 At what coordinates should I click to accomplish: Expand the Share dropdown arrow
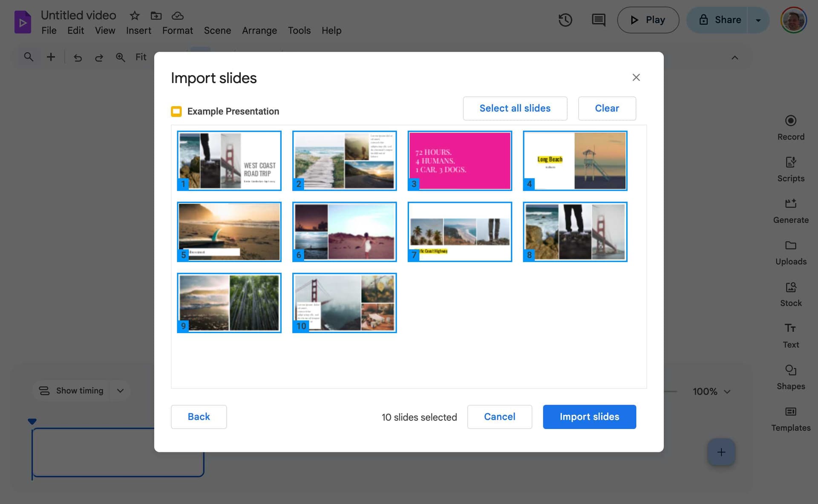coord(758,20)
